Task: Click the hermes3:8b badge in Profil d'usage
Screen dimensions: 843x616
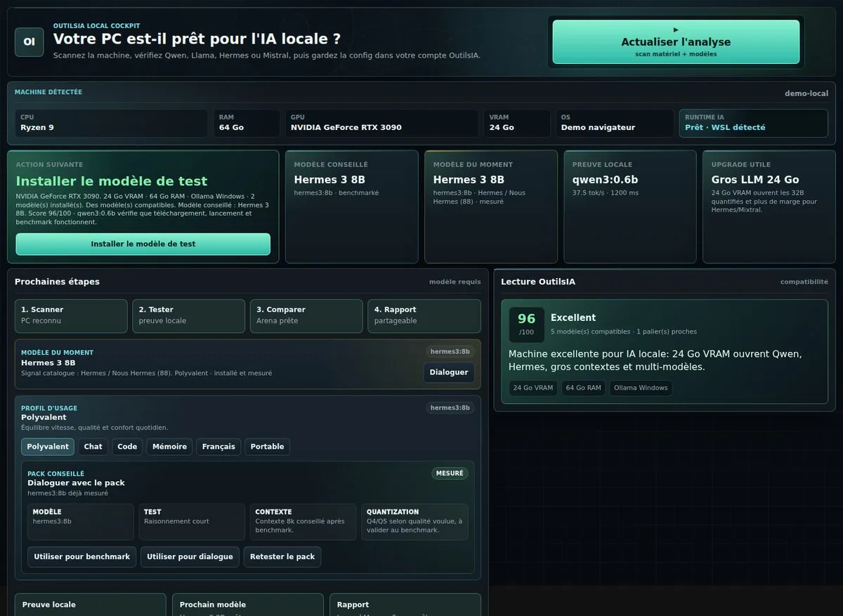Action: 450,408
